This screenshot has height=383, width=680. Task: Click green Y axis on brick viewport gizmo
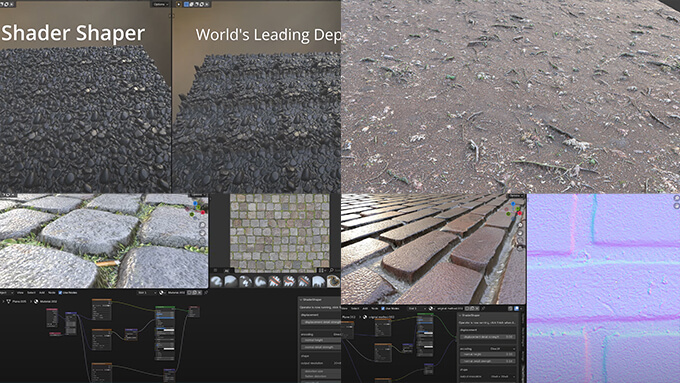point(518,209)
